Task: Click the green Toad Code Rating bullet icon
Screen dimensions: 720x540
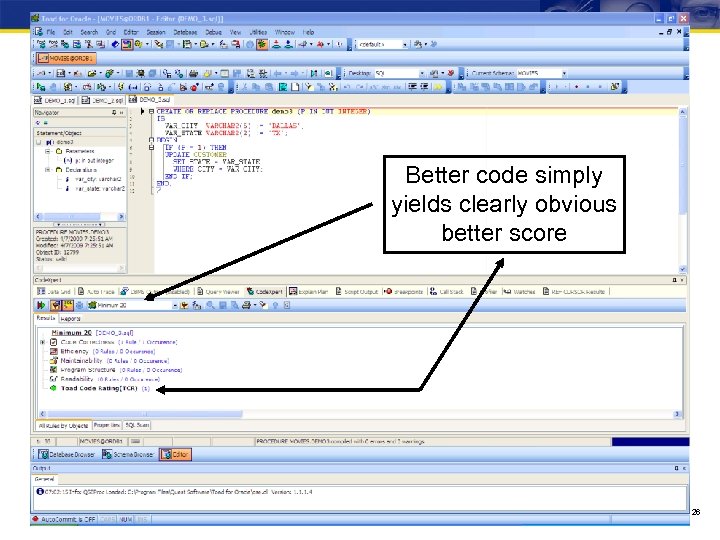Action: (x=53, y=388)
